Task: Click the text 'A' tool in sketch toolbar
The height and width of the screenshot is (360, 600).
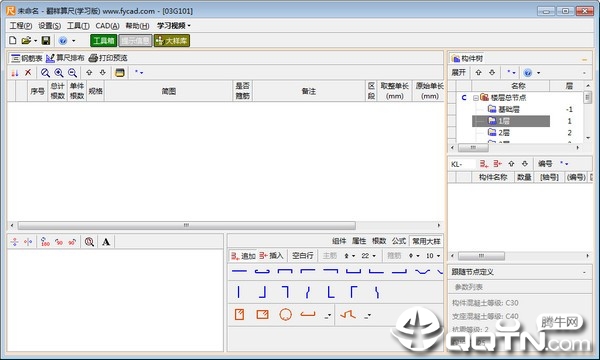Action: [x=106, y=242]
